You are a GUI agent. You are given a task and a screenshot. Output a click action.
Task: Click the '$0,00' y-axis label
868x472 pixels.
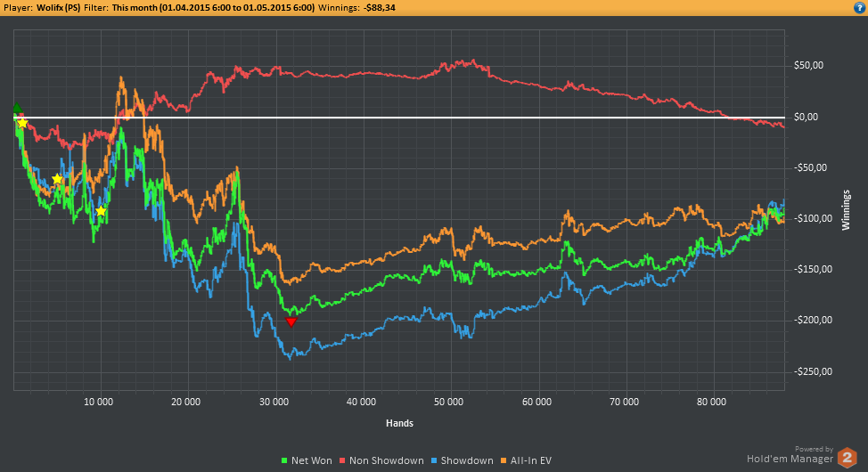[x=806, y=117]
